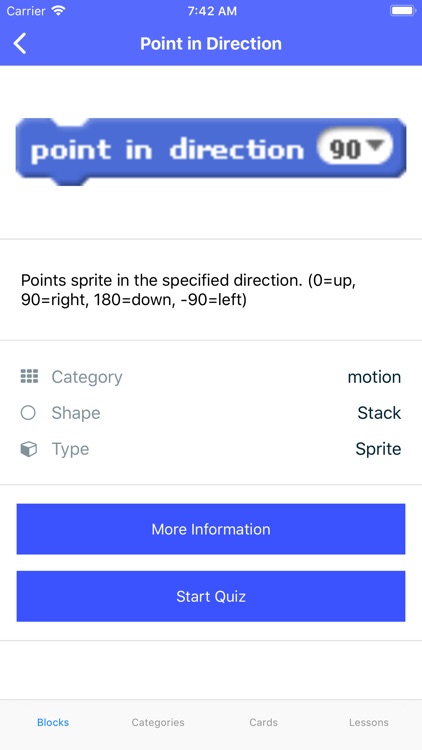
Task: Tap the battery indicator icon
Action: [403, 11]
